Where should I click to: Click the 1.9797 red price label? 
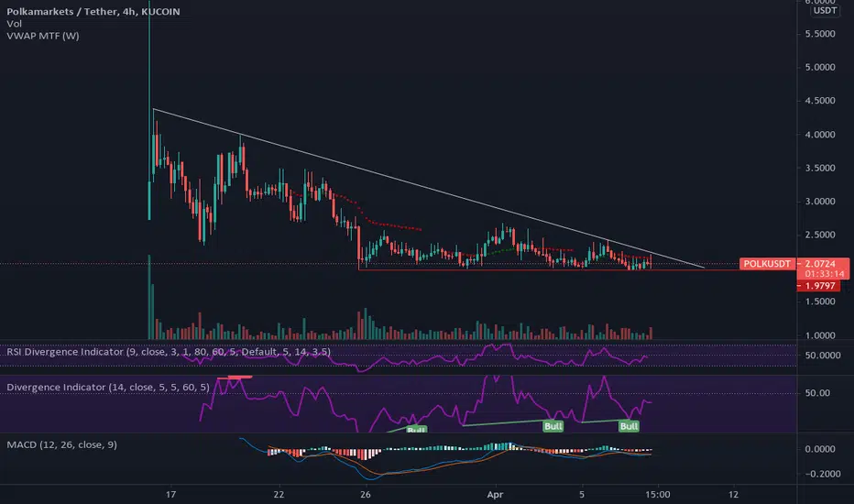click(x=818, y=286)
